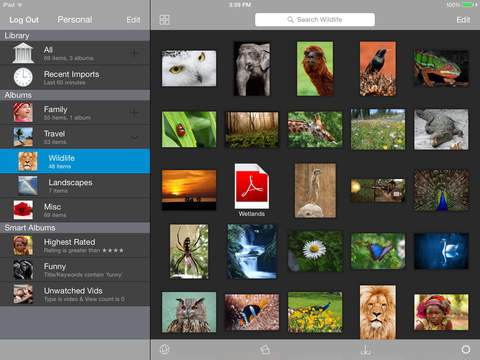Viewport: 480px width, 360px height.
Task: Open the chameleon photo
Action: coord(441,68)
